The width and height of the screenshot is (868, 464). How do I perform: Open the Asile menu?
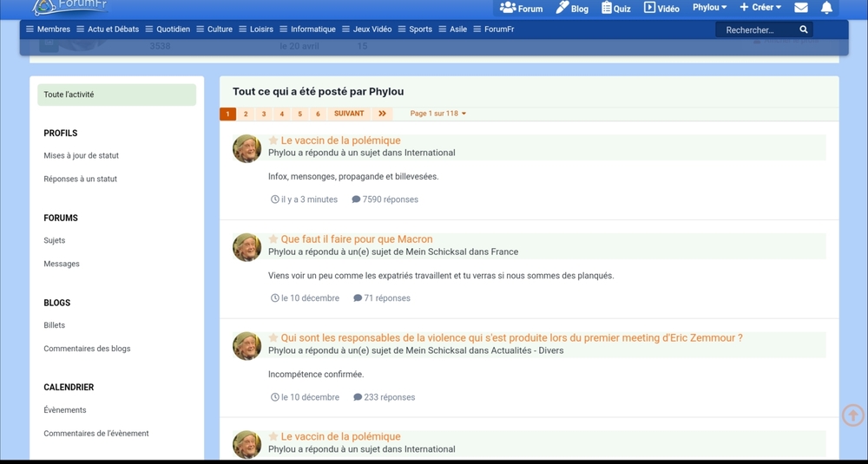(453, 29)
